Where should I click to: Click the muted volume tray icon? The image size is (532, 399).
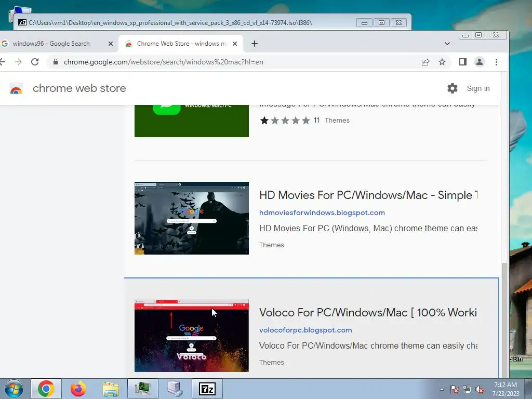pos(480,389)
